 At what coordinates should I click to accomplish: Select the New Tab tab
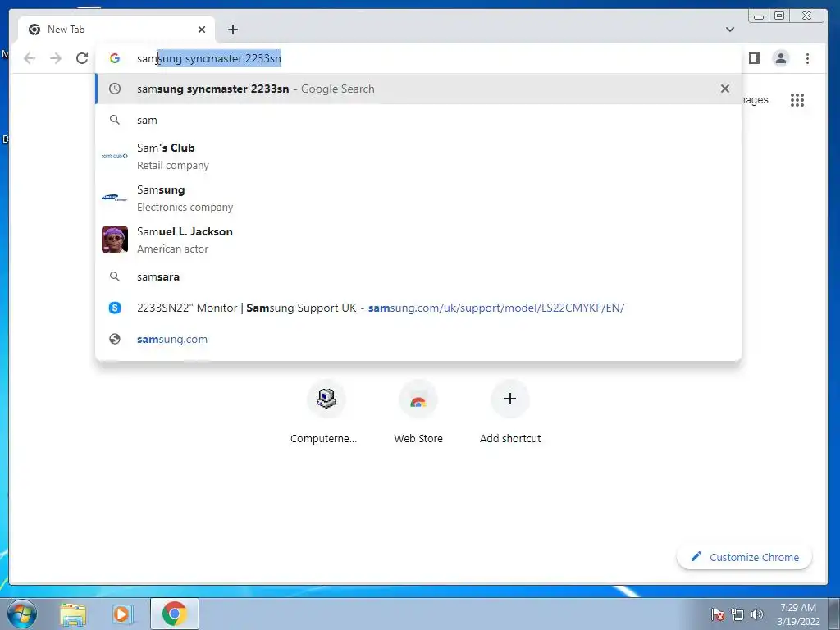(x=116, y=30)
